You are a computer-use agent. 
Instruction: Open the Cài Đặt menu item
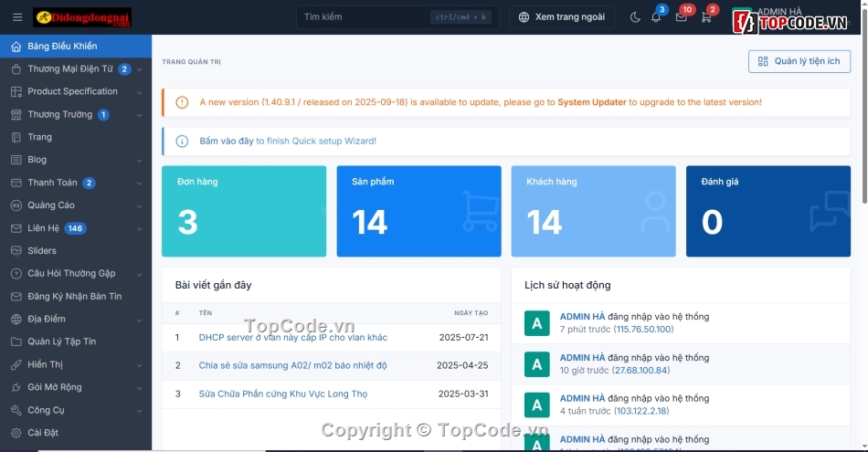click(x=76, y=433)
